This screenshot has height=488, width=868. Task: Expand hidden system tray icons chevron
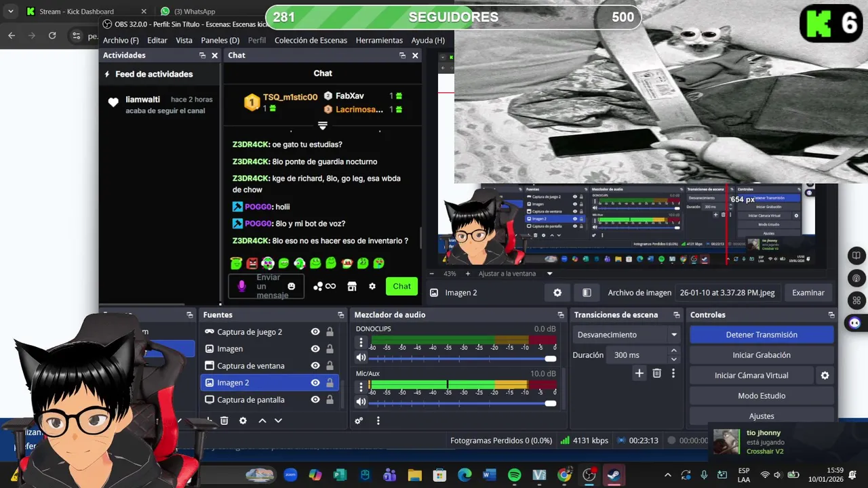(x=667, y=475)
